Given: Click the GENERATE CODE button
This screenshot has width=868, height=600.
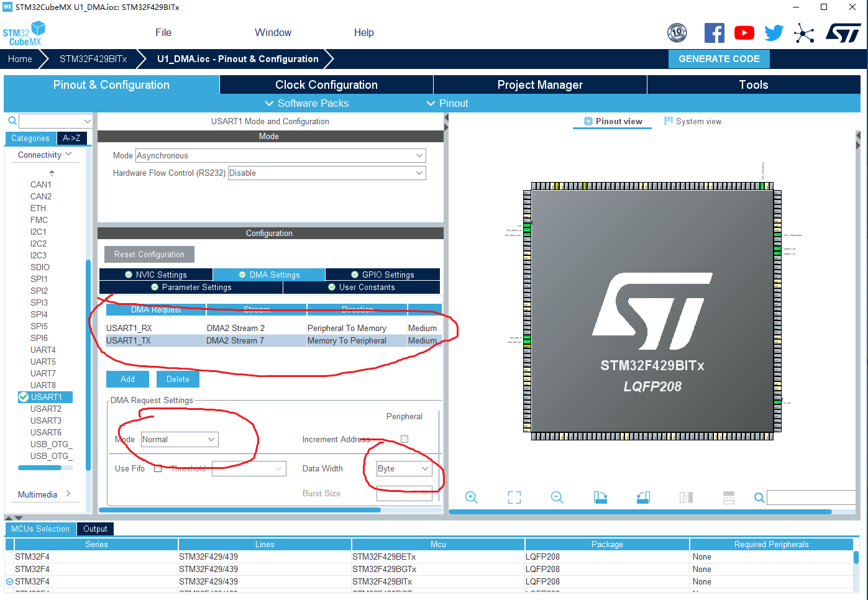Looking at the screenshot, I should (718, 58).
